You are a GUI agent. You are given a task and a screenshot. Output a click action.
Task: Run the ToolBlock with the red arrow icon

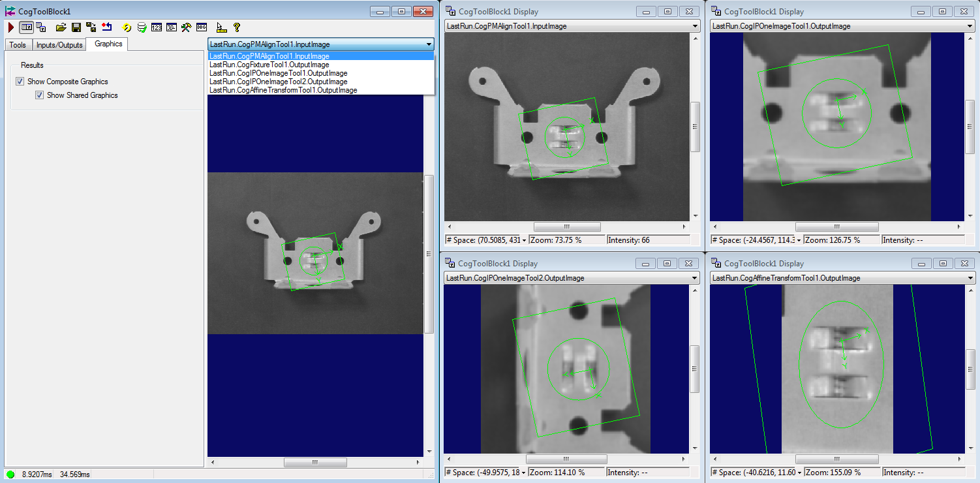point(10,27)
